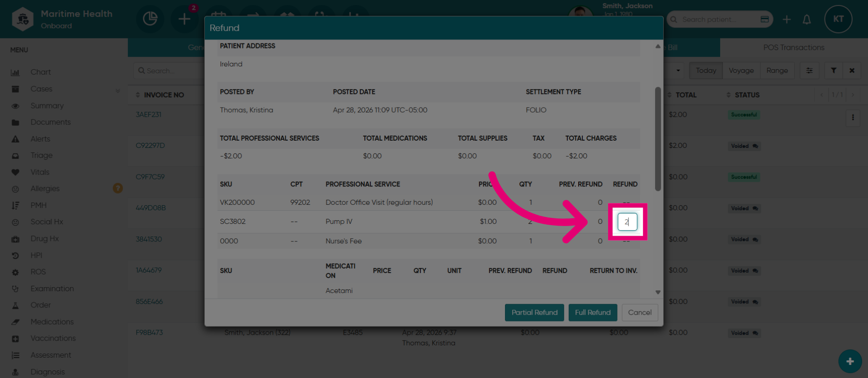Click the floating plus add button
Viewport: 868px width, 378px height.
pyautogui.click(x=850, y=361)
